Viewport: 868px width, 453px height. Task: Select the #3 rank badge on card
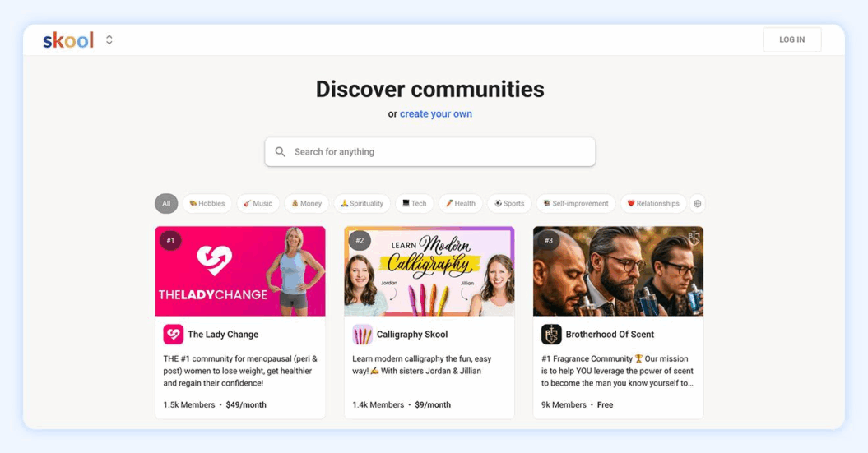tap(549, 241)
